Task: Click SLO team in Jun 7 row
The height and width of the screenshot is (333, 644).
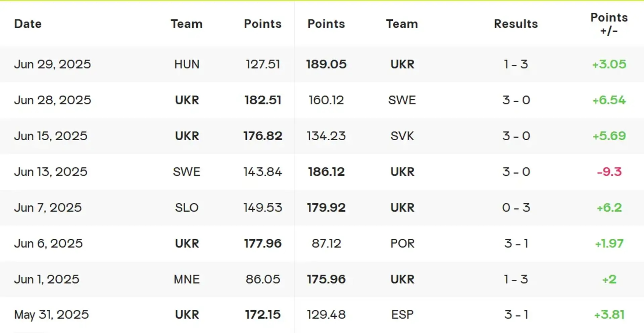Action: click(187, 207)
